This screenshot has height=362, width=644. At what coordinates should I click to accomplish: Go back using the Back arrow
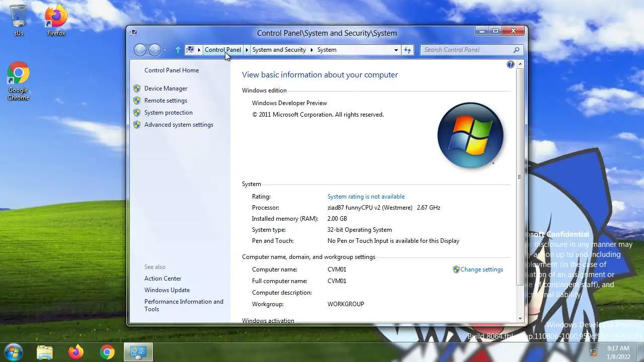click(140, 50)
